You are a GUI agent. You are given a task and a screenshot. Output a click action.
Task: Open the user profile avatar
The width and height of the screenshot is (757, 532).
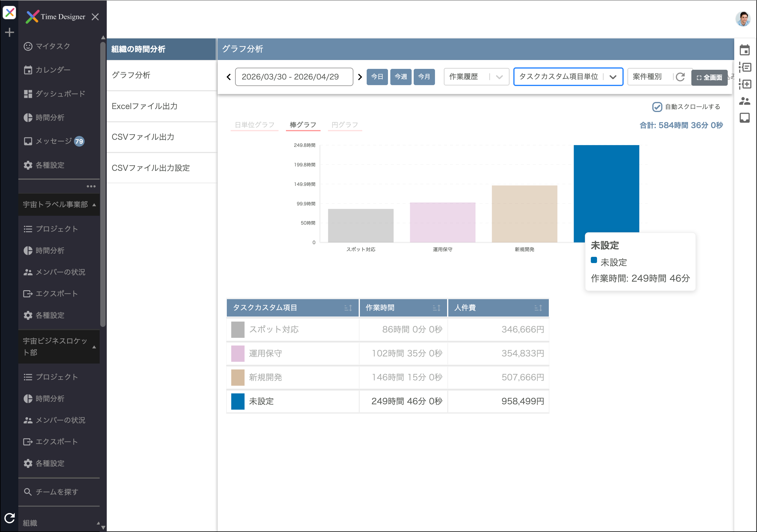coord(743,19)
